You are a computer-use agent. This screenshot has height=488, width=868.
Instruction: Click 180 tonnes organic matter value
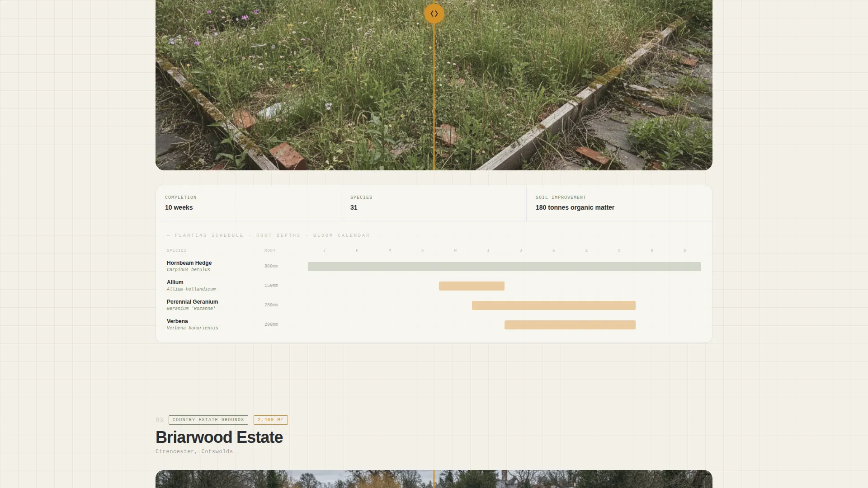(575, 207)
